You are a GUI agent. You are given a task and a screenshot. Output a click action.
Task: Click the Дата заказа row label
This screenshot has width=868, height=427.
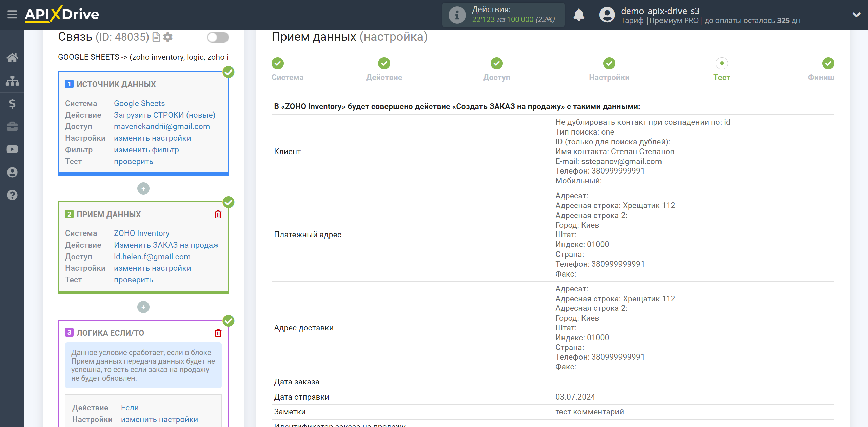click(x=297, y=382)
